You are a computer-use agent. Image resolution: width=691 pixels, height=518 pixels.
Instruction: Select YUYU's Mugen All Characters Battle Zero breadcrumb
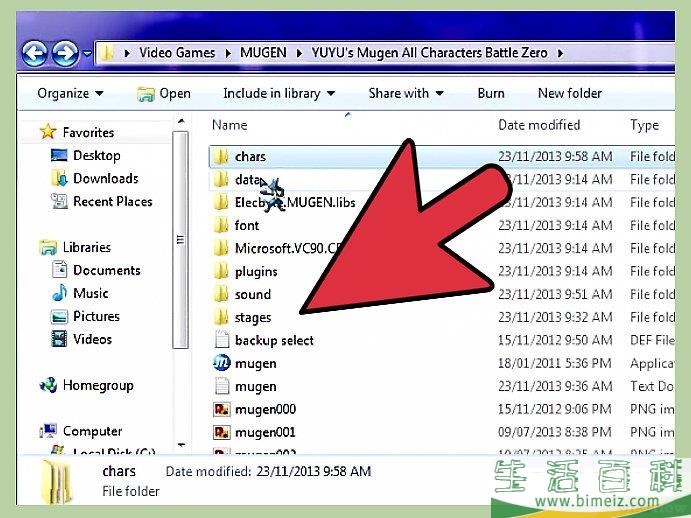429,53
